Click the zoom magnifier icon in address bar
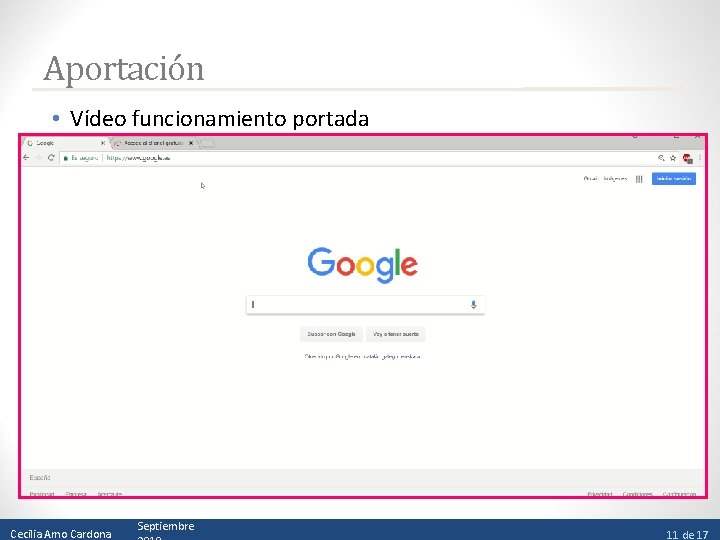 661,158
